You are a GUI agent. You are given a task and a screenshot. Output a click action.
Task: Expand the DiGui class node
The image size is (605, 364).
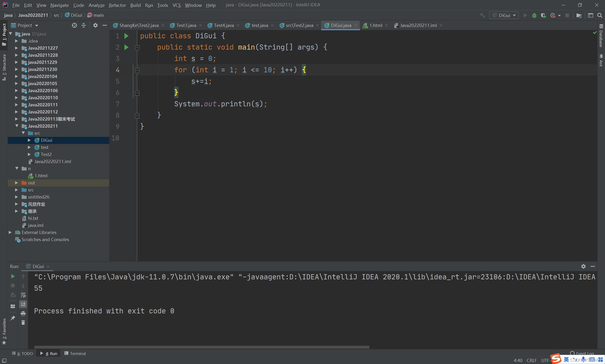click(29, 140)
